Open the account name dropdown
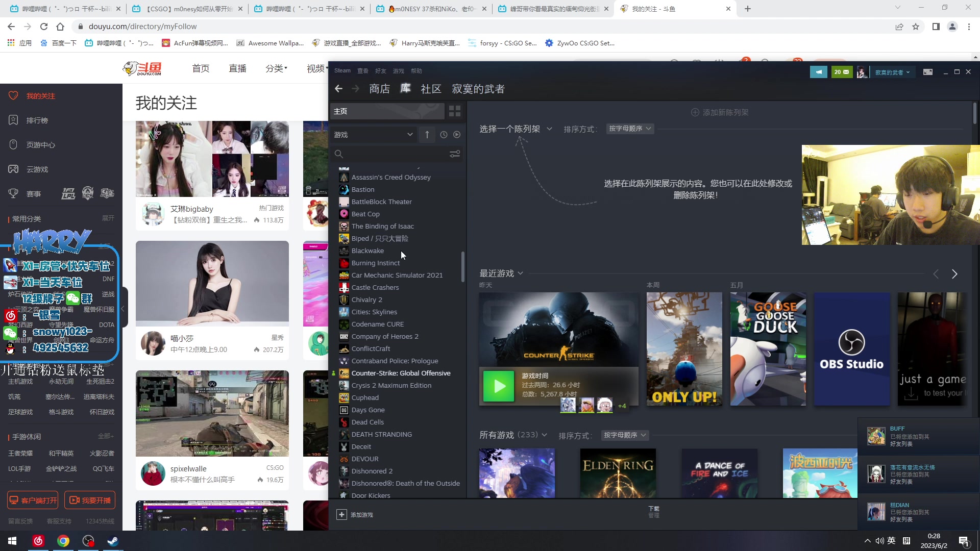Viewport: 980px width, 551px height. (x=892, y=72)
